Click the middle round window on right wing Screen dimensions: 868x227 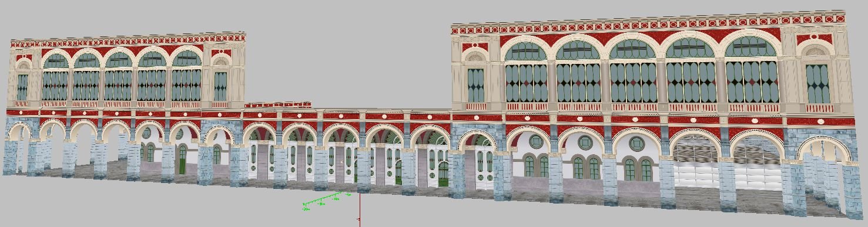(585, 142)
